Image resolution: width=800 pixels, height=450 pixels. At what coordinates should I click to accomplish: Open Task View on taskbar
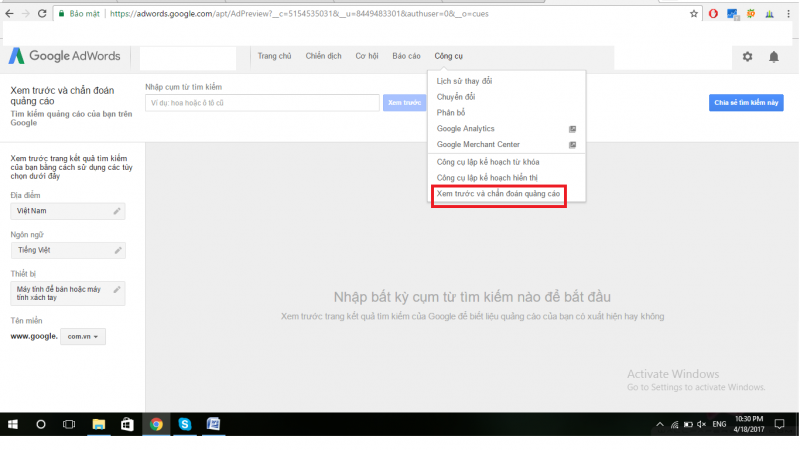pyautogui.click(x=69, y=424)
